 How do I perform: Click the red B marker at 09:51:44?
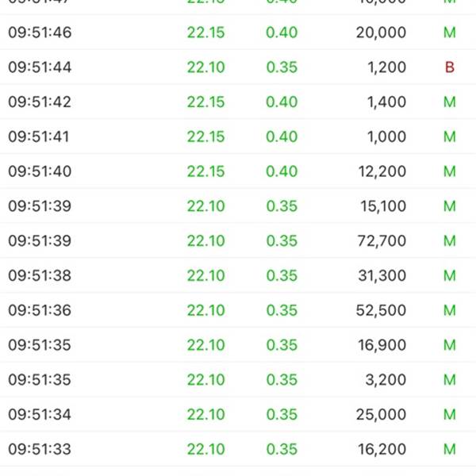pyautogui.click(x=450, y=67)
